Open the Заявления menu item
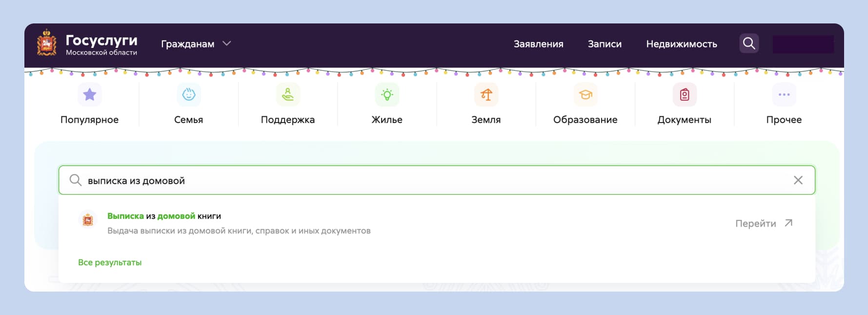The image size is (868, 315). [x=538, y=44]
